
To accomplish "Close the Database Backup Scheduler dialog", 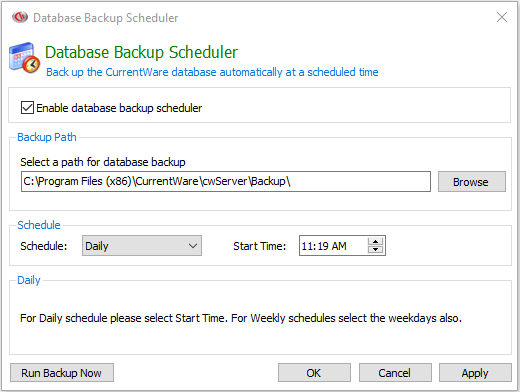I will point(502,17).
